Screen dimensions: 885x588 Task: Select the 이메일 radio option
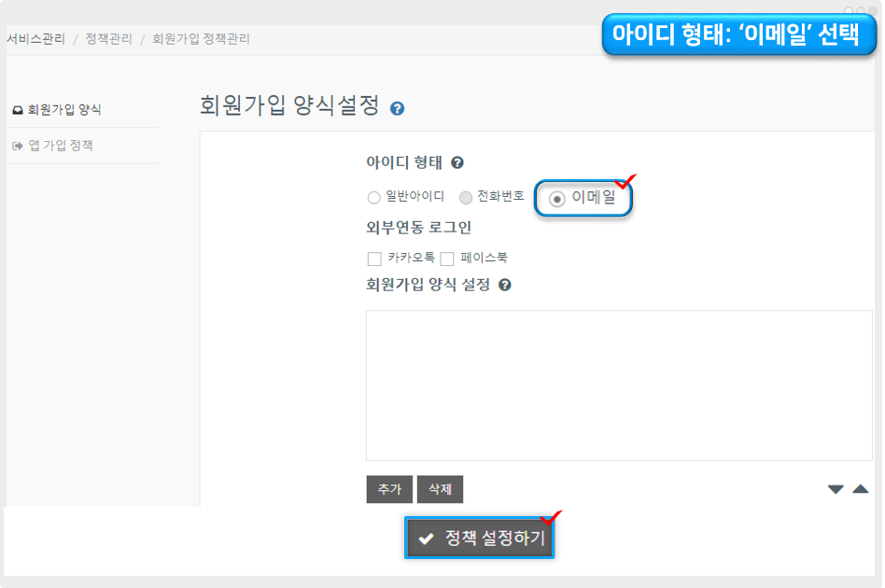click(x=557, y=199)
